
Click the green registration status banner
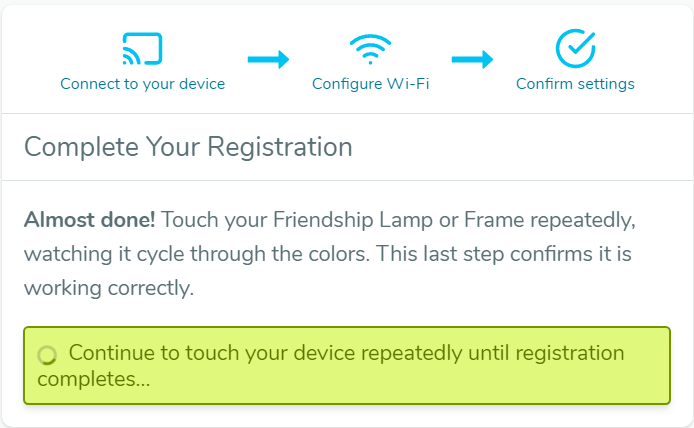pyautogui.click(x=347, y=366)
